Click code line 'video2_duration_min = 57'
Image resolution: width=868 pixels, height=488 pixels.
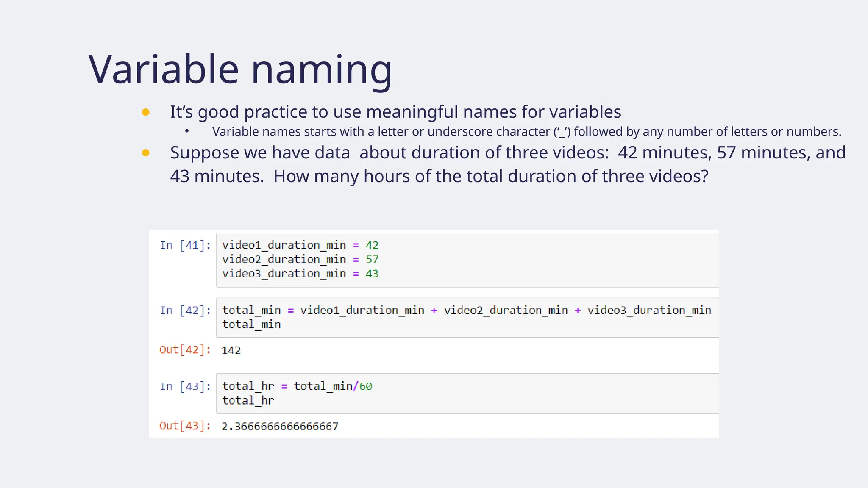tap(300, 259)
